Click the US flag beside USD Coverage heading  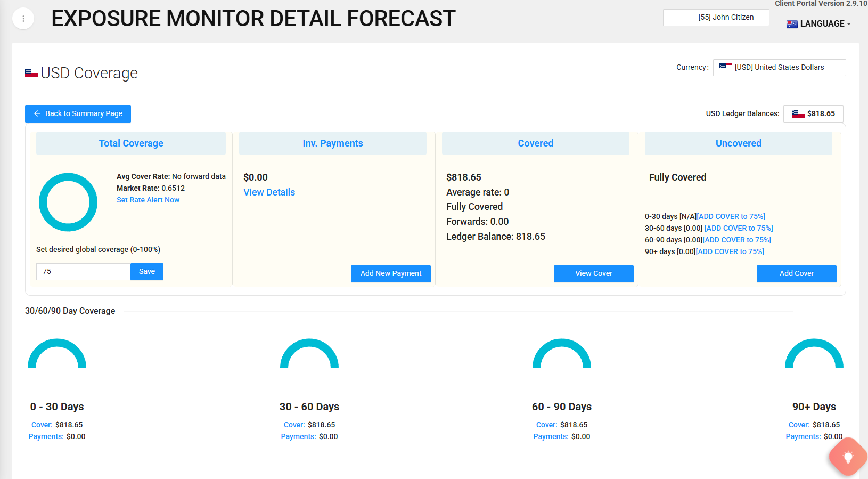[31, 73]
